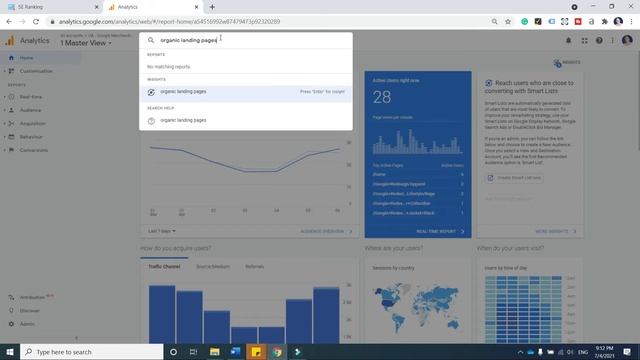Open the Master View account selector dropdown

pyautogui.click(x=86, y=43)
